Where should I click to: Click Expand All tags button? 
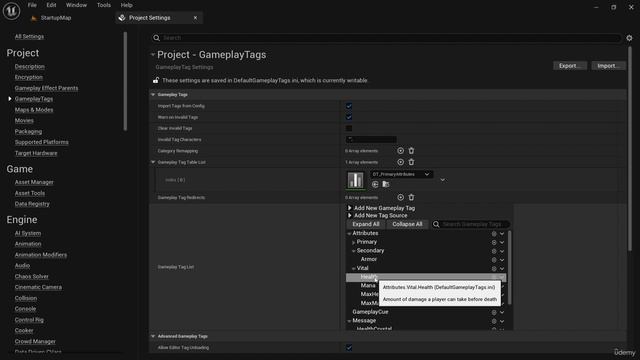pyautogui.click(x=366, y=224)
